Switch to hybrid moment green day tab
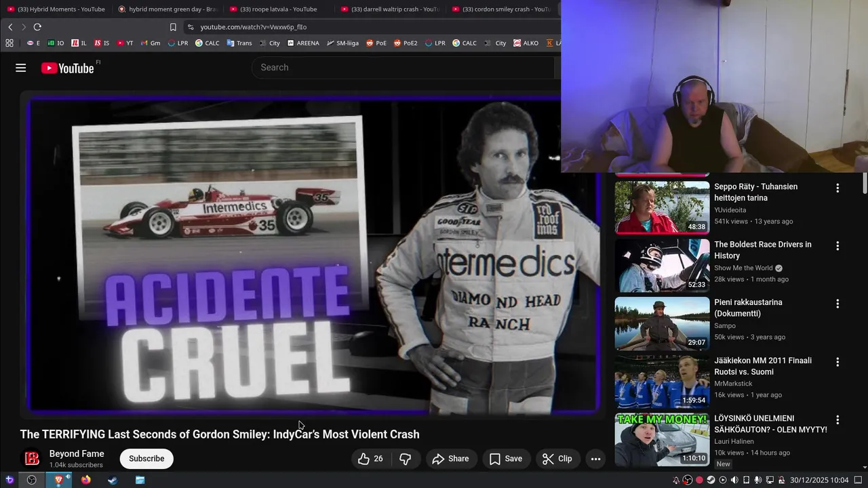868x488 pixels. click(167, 9)
